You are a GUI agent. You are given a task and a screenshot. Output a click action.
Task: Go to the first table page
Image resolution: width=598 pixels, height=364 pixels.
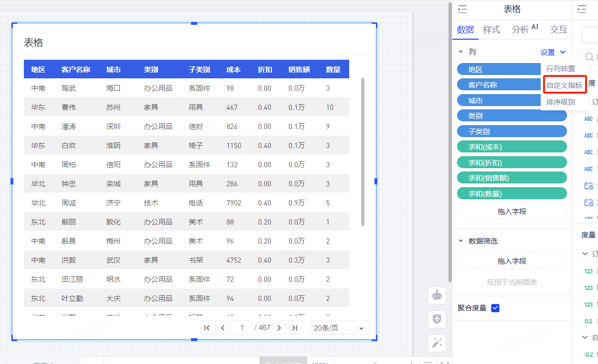pos(207,328)
